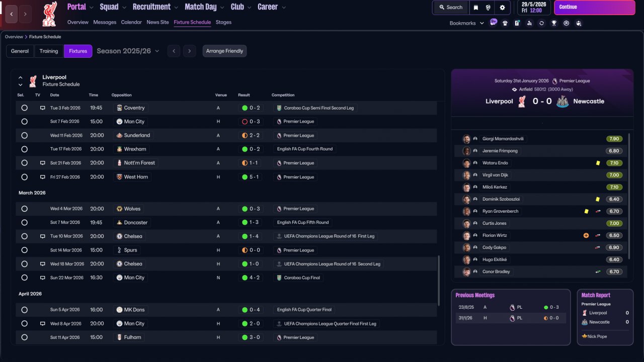Expand the Season 2025/26 selector
Image resolution: width=644 pixels, height=362 pixels.
128,51
